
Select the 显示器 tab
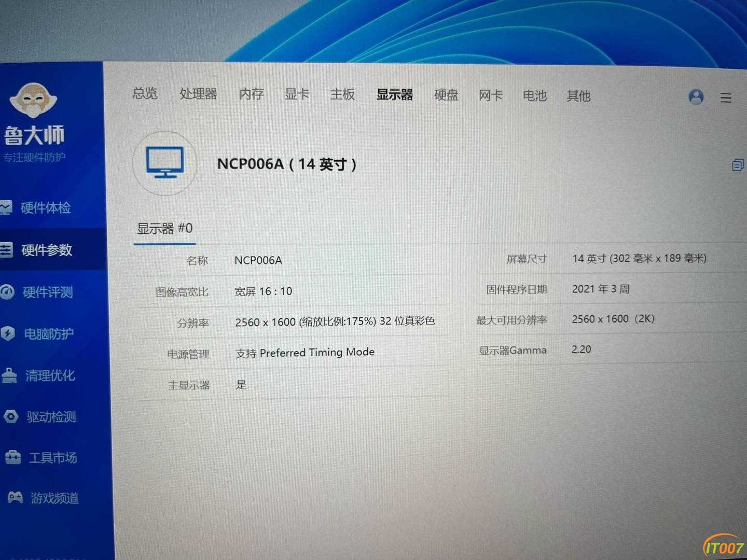[x=394, y=95]
